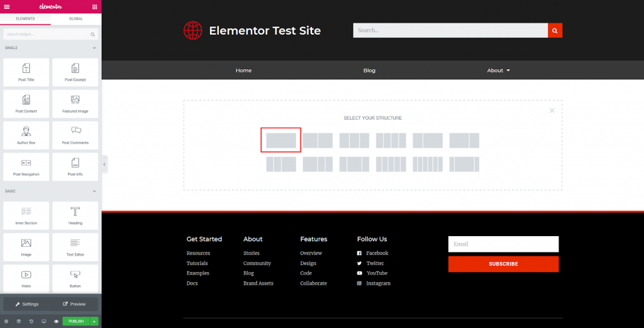Open the Elementor hamburger menu
The width and height of the screenshot is (644, 328).
coord(6,6)
